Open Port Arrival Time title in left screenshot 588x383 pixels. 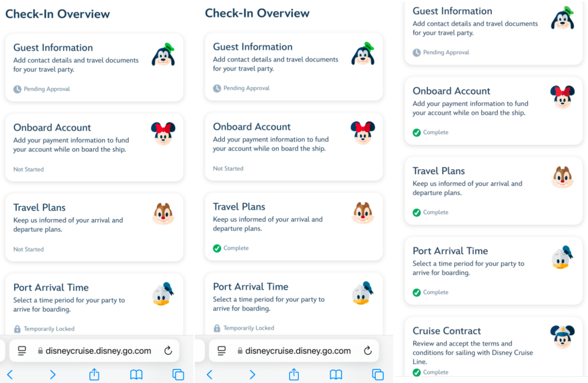point(51,287)
